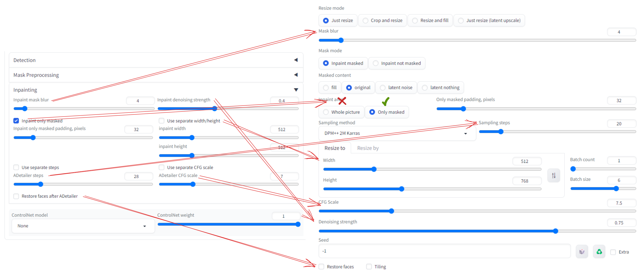
Task: Tick the Restore faces after ADetailer checkbox
Action: point(16,196)
